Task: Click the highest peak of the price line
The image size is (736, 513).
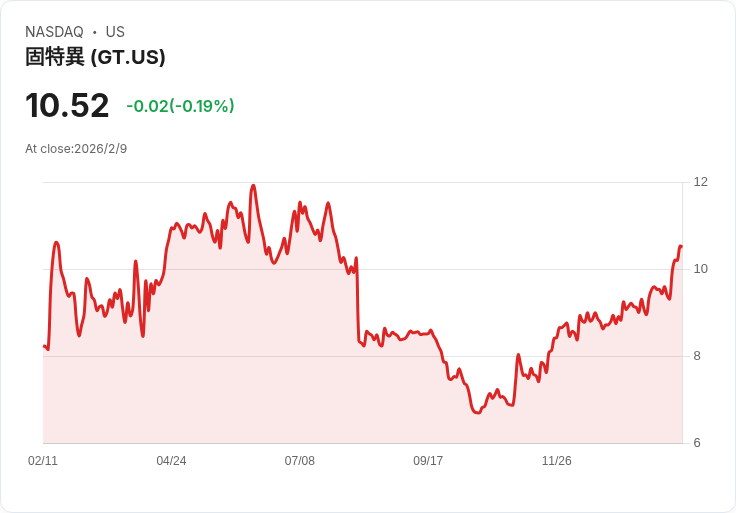Action: tap(253, 185)
